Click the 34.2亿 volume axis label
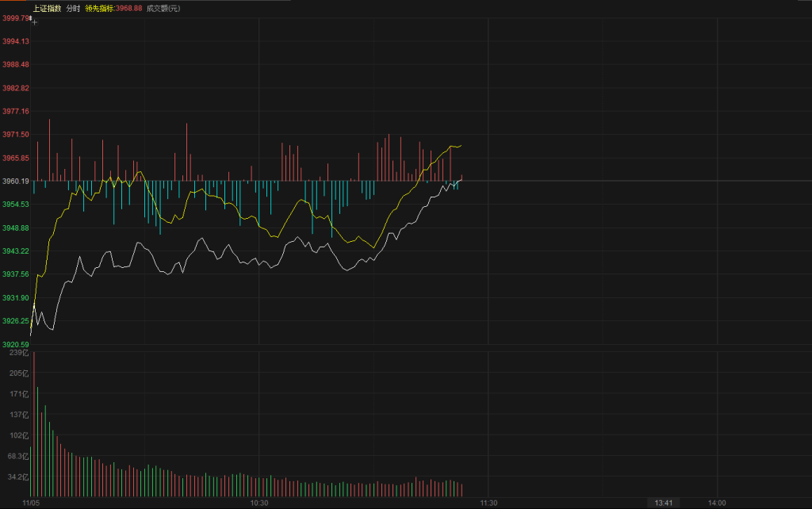This screenshot has width=812, height=509. 18,477
